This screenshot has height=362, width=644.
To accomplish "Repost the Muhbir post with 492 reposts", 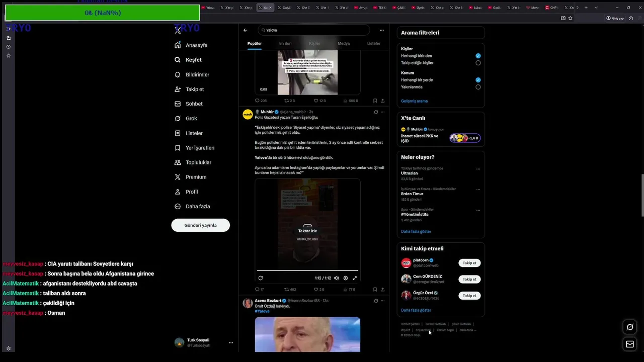I will (x=290, y=290).
